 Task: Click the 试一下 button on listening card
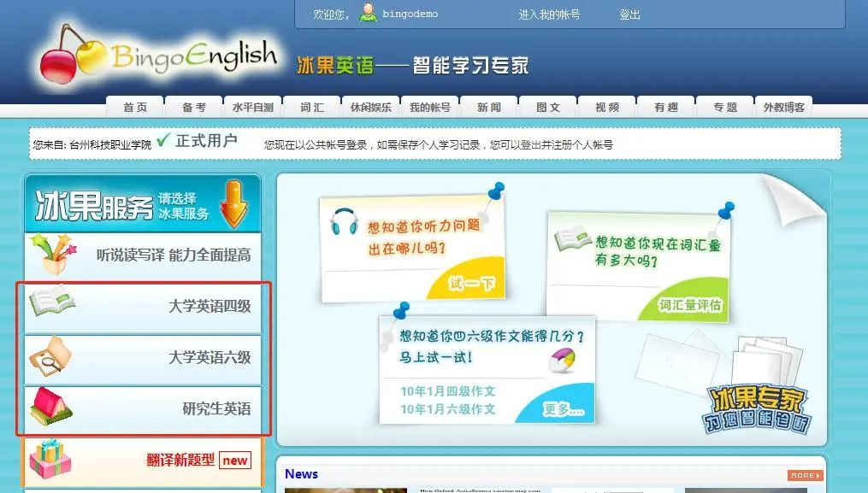472,284
